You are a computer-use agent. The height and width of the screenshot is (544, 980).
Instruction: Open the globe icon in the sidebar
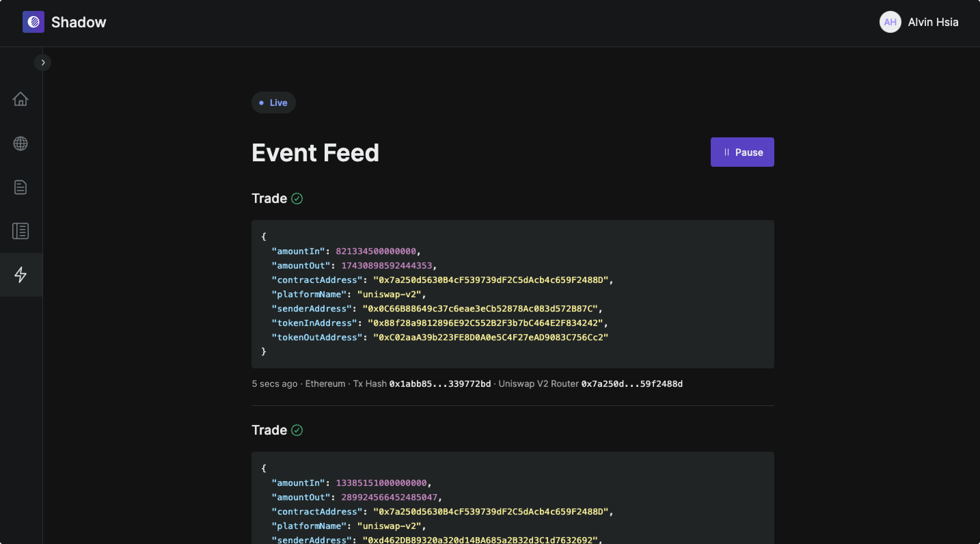[21, 144]
